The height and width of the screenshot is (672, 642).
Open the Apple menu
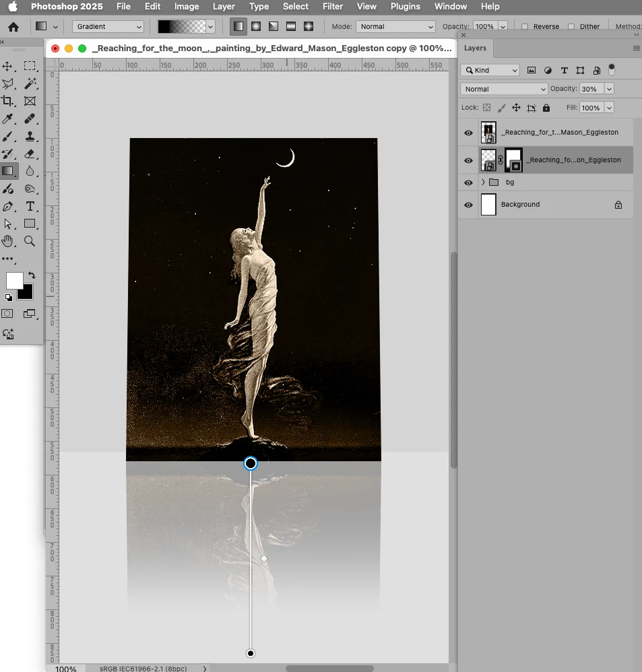coord(13,7)
